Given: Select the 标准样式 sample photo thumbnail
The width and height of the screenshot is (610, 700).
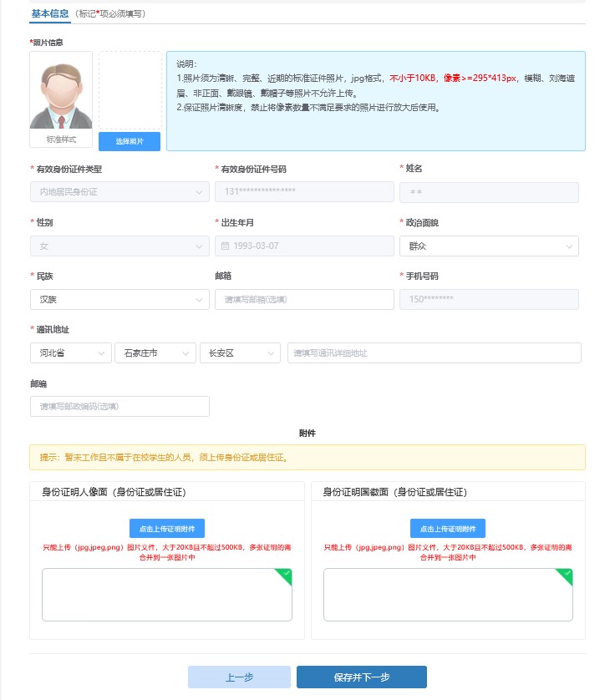Looking at the screenshot, I should [x=61, y=99].
